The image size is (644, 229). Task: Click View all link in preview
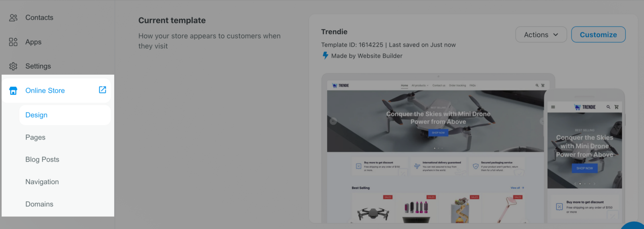[517, 188]
